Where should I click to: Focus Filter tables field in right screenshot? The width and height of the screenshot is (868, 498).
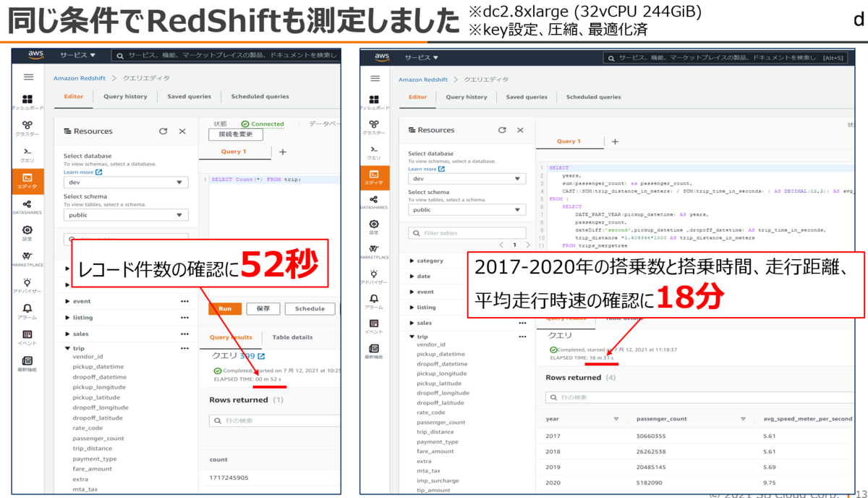click(467, 233)
